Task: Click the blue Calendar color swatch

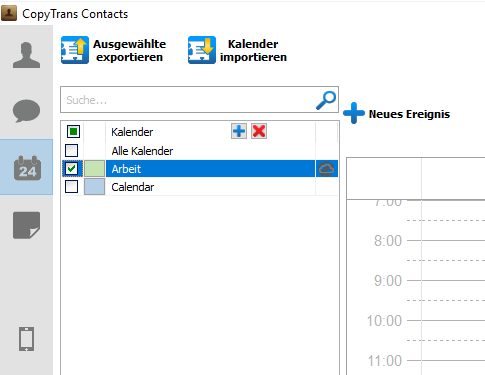Action: [94, 187]
